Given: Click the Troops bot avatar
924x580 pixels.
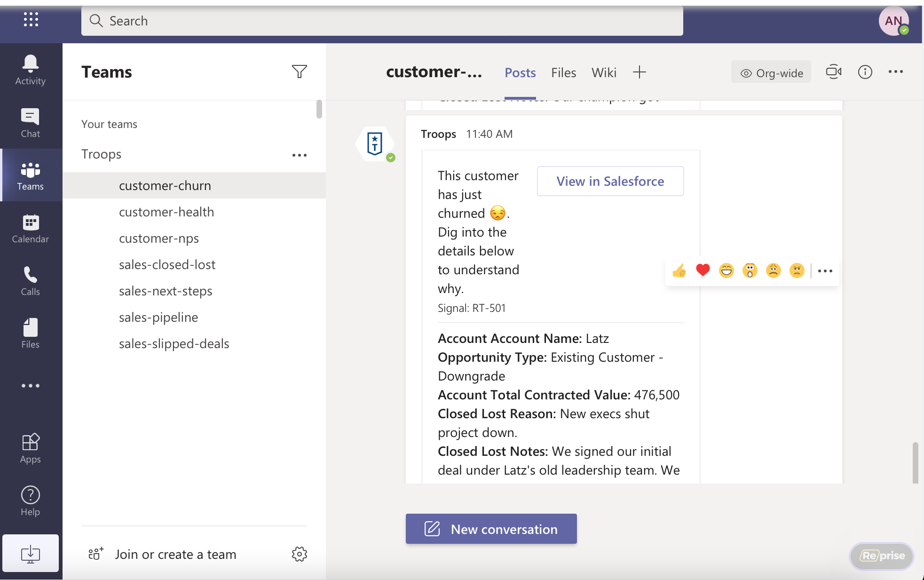Looking at the screenshot, I should click(x=375, y=143).
